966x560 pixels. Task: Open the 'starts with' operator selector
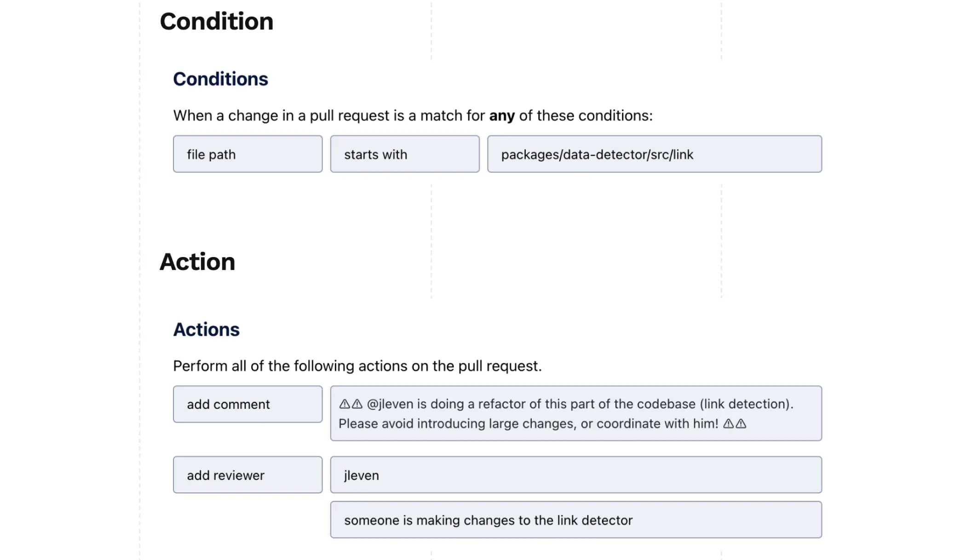[x=405, y=154]
